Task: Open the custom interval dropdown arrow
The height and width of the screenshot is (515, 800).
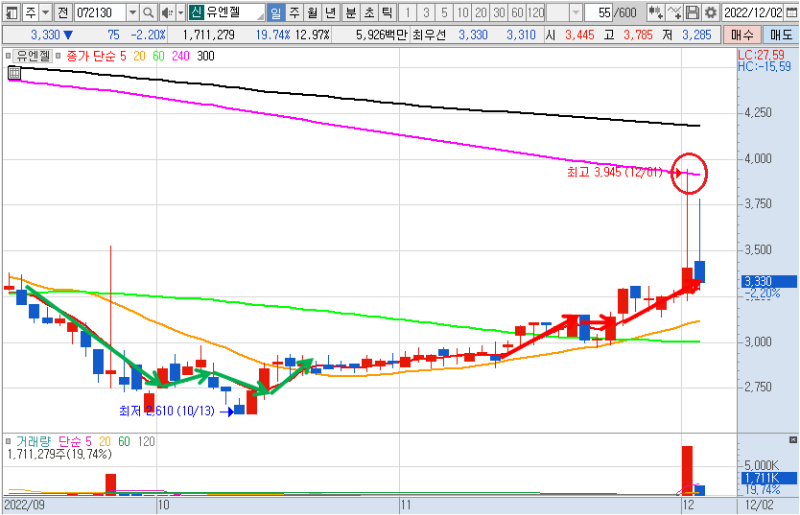Action: (576, 12)
